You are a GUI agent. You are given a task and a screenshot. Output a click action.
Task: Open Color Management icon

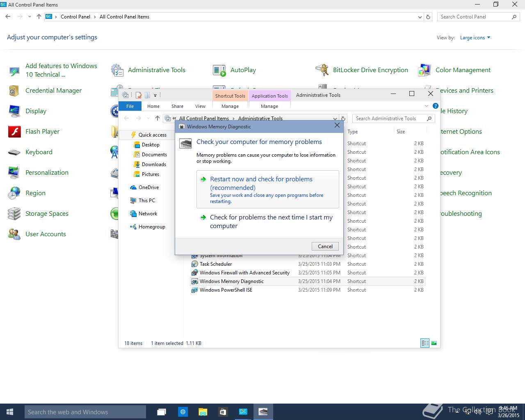[425, 70]
